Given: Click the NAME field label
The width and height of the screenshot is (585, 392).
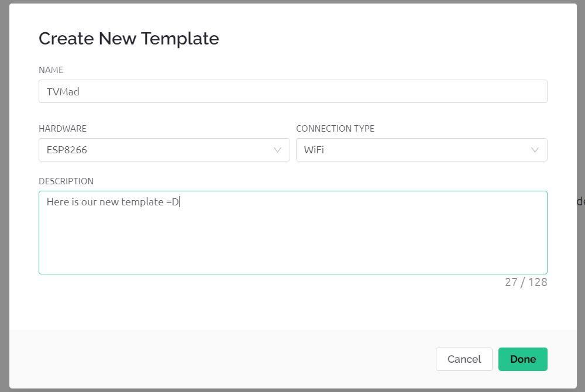Looking at the screenshot, I should [x=51, y=70].
